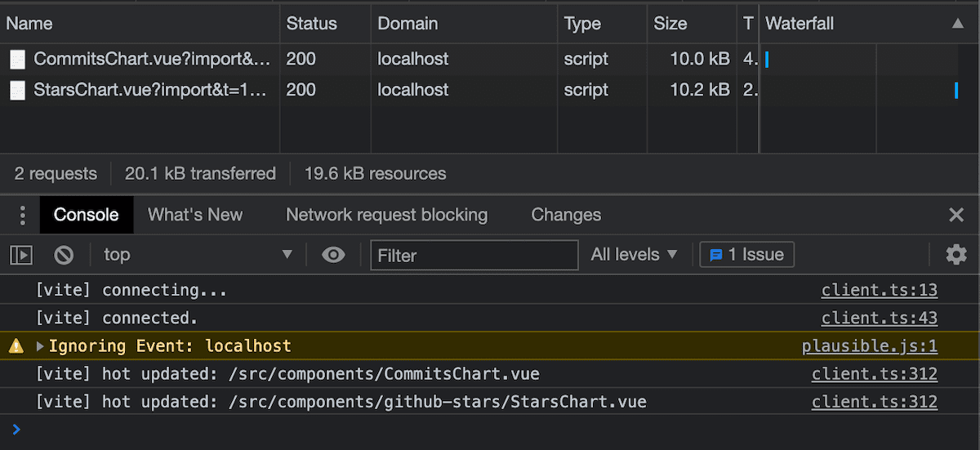Image resolution: width=980 pixels, height=450 pixels.
Task: Open live expression eye icon
Action: coord(333,255)
